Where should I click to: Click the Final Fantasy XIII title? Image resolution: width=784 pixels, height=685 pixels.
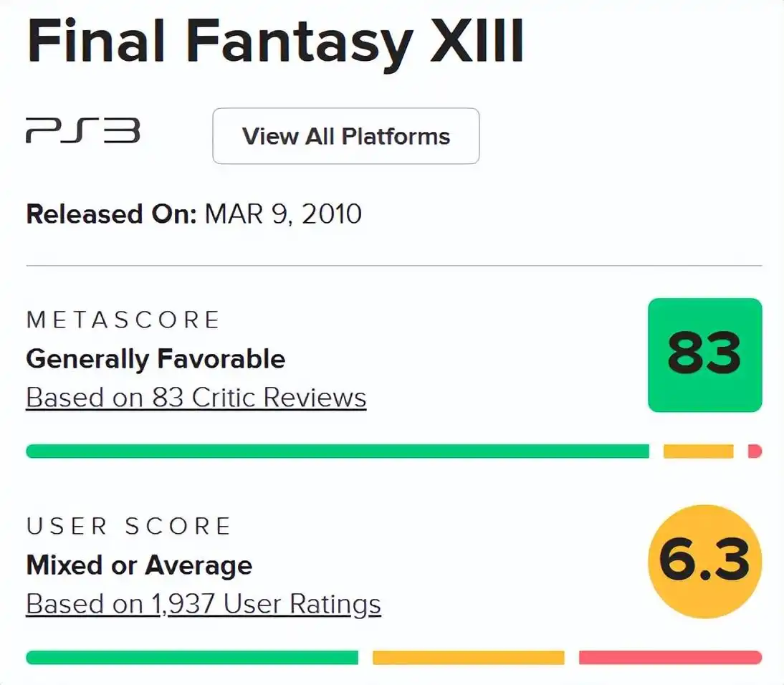[275, 43]
